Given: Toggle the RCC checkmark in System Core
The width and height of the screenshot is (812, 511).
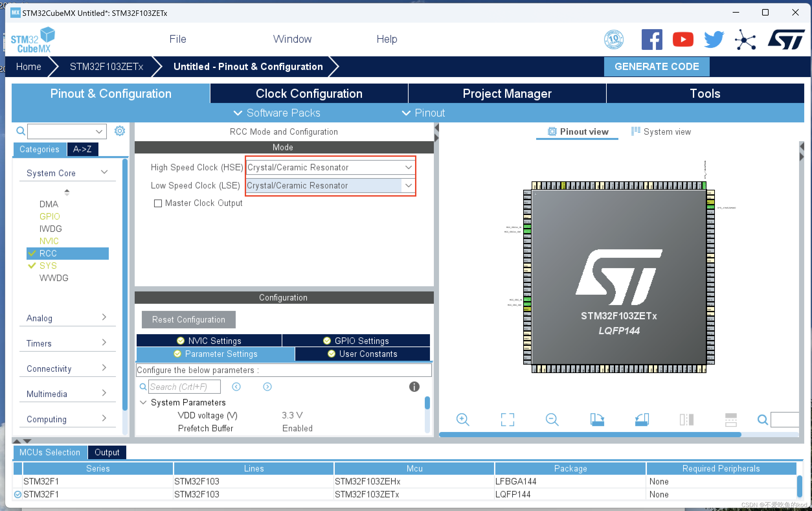Looking at the screenshot, I should click(32, 253).
